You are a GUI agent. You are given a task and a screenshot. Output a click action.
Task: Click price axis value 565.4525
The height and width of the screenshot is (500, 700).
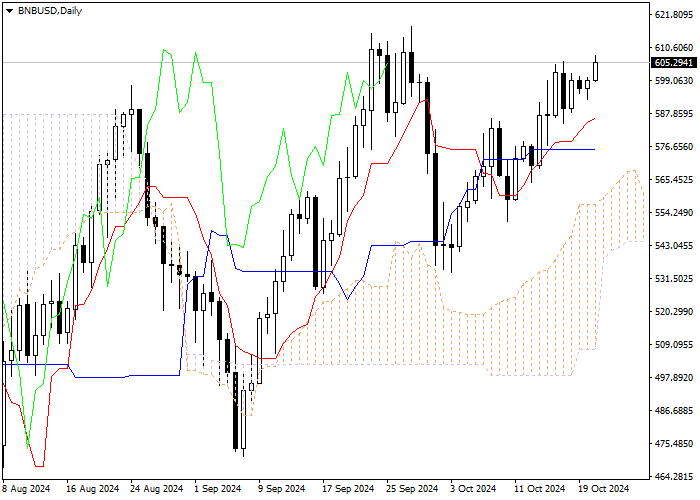coord(673,180)
